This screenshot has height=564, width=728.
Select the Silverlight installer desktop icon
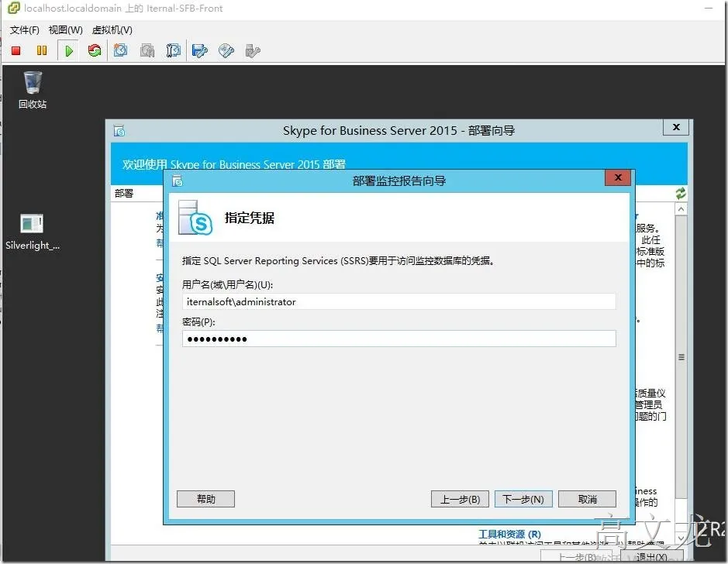coord(32,232)
